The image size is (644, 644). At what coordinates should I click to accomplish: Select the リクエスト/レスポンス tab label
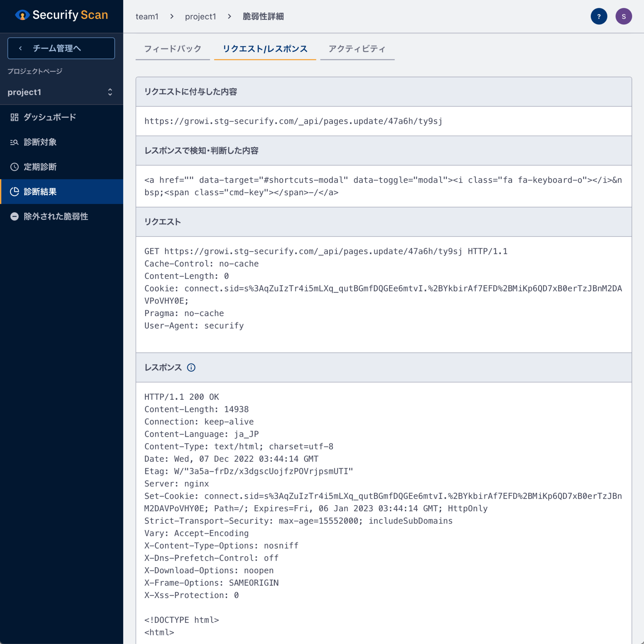pos(265,49)
